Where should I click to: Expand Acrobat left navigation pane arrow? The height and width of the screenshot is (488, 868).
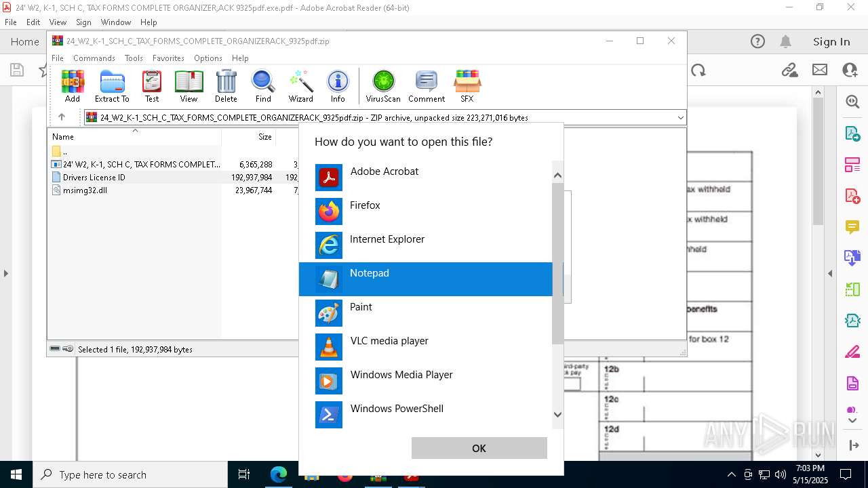(x=5, y=274)
